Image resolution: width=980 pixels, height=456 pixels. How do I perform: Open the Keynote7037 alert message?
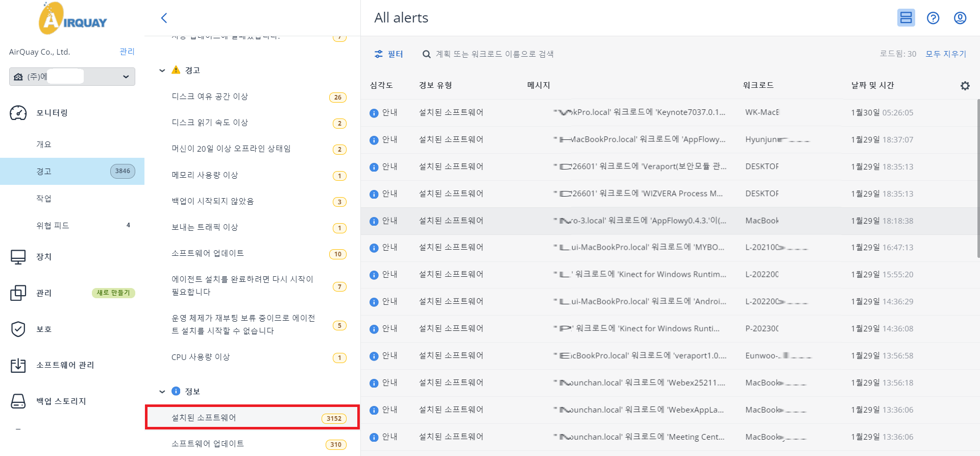[x=639, y=112]
